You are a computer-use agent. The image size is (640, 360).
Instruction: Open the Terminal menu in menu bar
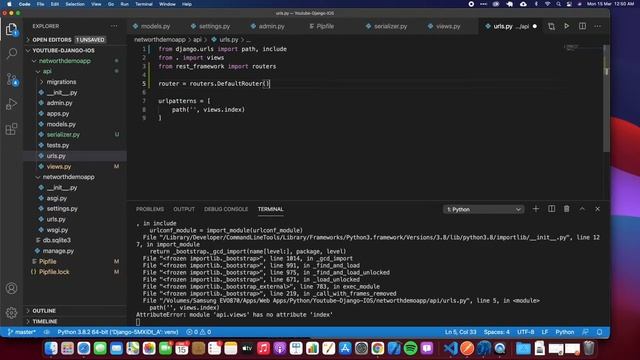click(x=144, y=4)
